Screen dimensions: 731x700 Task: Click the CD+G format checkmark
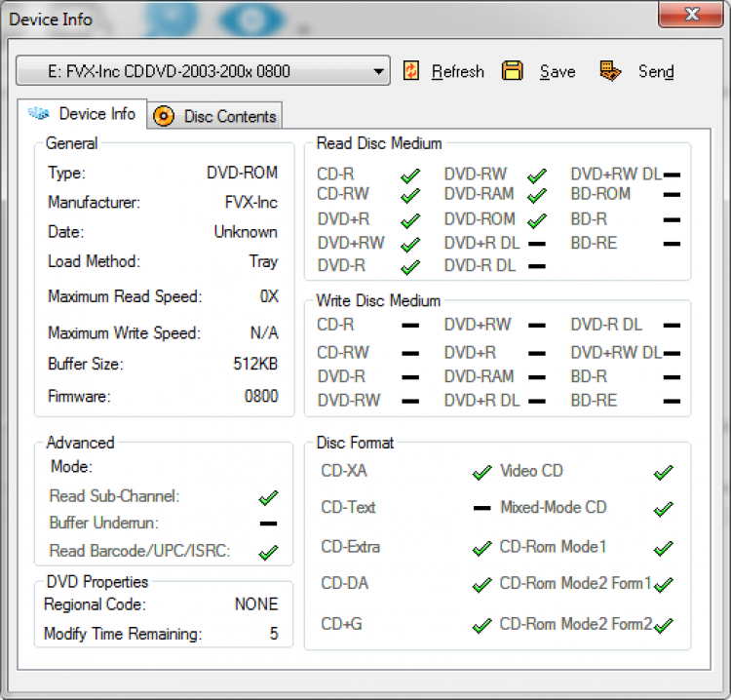point(482,626)
